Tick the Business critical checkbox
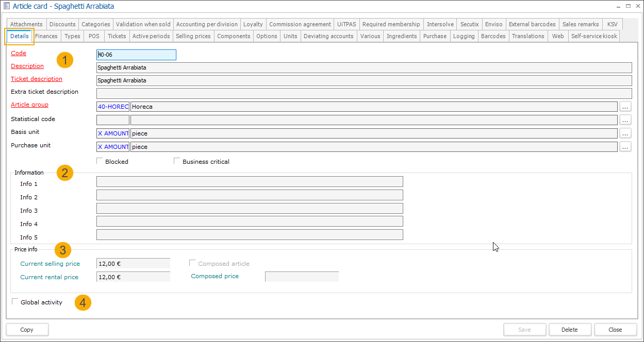 [x=177, y=161]
